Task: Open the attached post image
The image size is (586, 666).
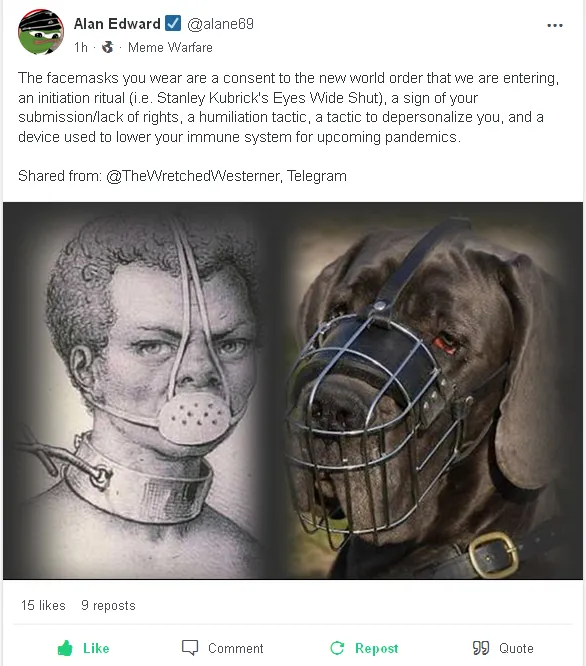Action: pos(293,391)
